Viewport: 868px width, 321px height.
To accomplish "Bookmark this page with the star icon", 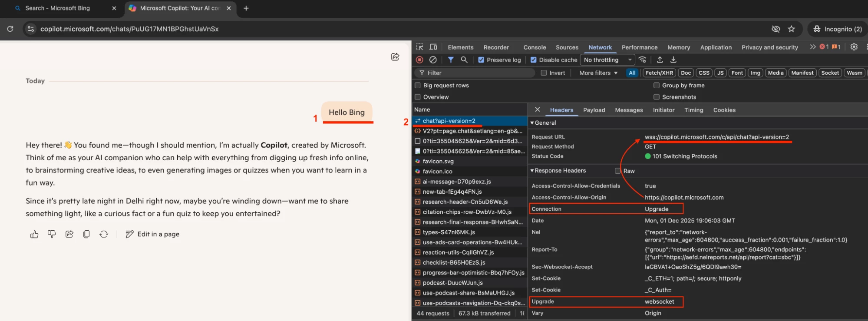I will 791,29.
